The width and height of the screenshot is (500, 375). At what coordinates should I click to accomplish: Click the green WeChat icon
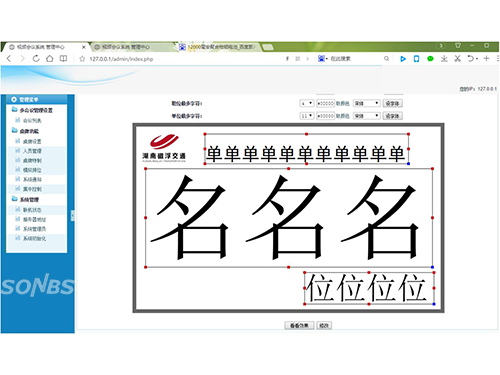pos(430,59)
